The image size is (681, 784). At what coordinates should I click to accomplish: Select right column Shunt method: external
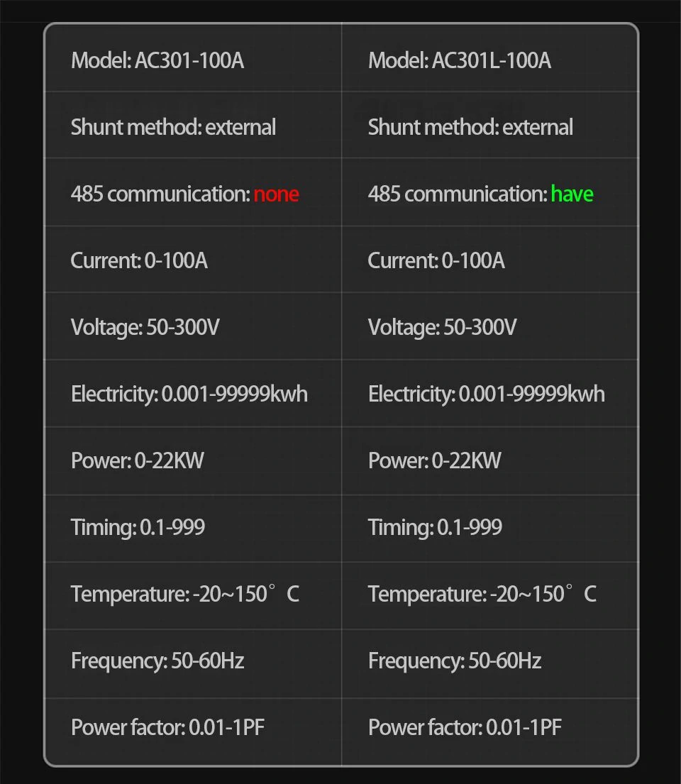point(470,128)
